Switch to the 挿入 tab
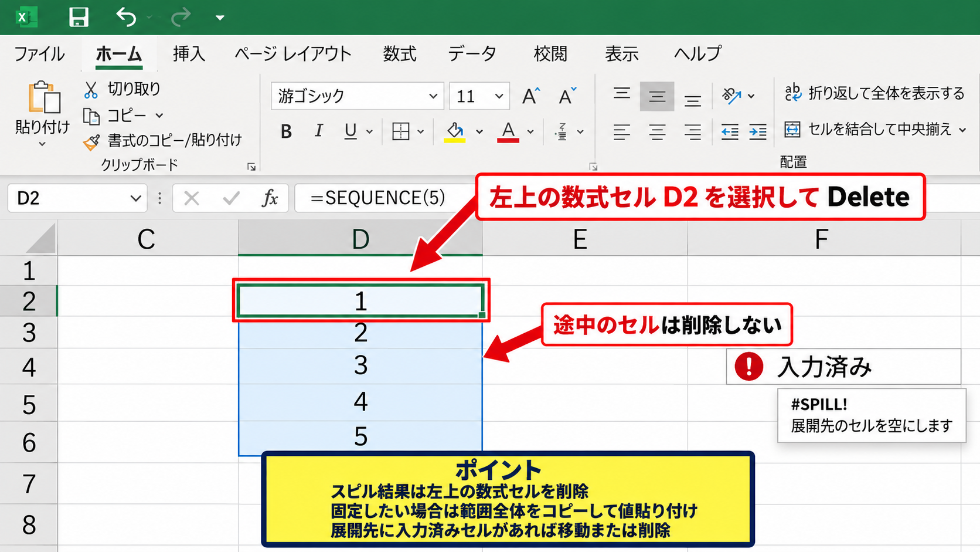This screenshot has width=980, height=552. (x=189, y=54)
